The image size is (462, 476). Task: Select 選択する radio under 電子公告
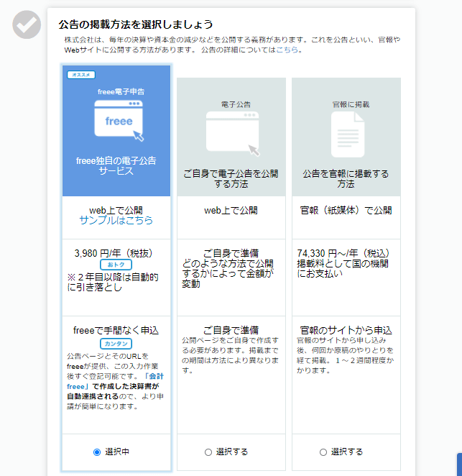point(208,452)
